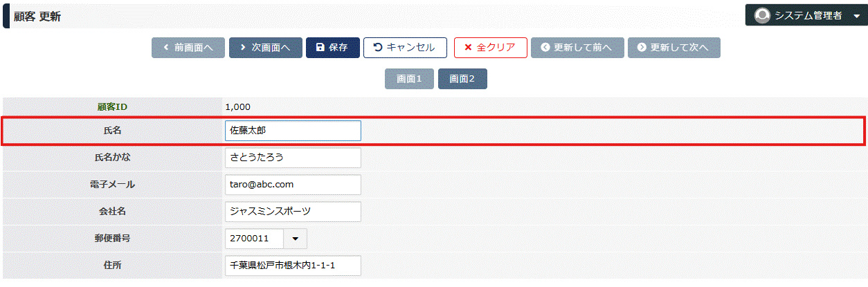Click the chevron icon on 次画面へ
The height and width of the screenshot is (287, 868).
tap(243, 48)
